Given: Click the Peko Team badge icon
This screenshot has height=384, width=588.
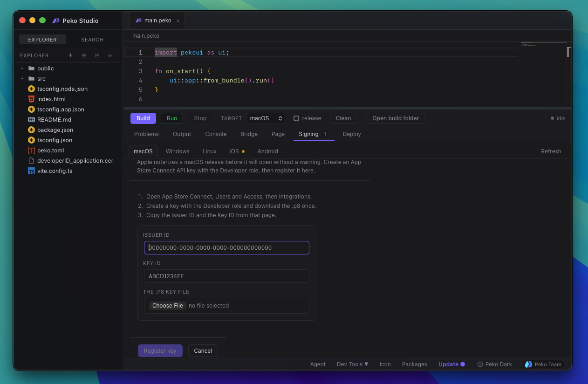Looking at the screenshot, I should coord(528,364).
